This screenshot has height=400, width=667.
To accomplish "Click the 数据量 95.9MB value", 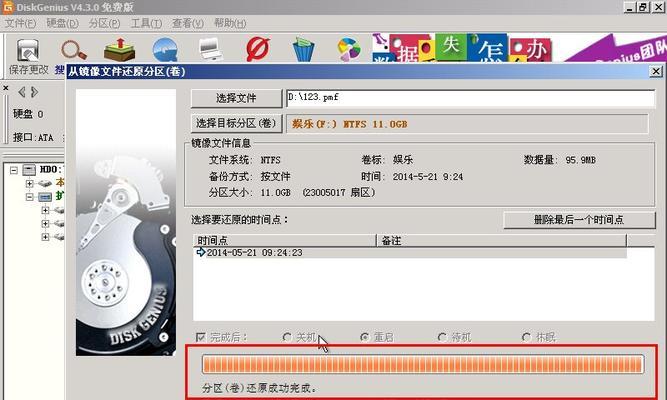I will (581, 160).
